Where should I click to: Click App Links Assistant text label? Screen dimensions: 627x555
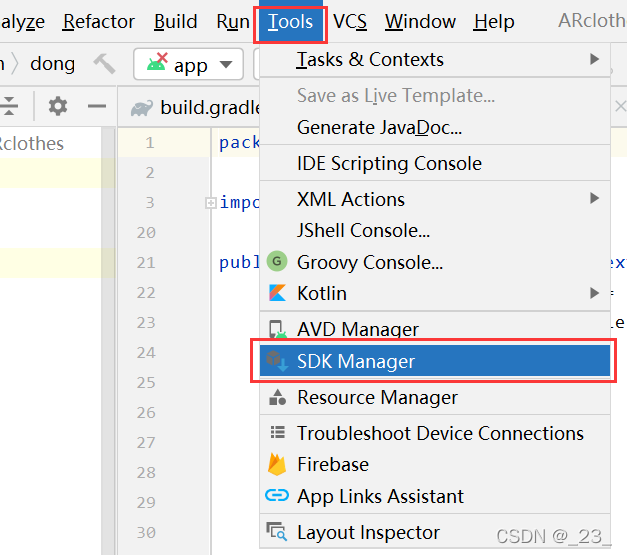[381, 497]
